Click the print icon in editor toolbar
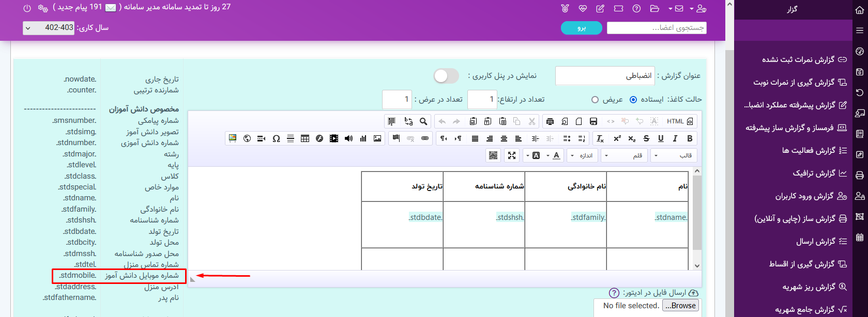 point(550,121)
